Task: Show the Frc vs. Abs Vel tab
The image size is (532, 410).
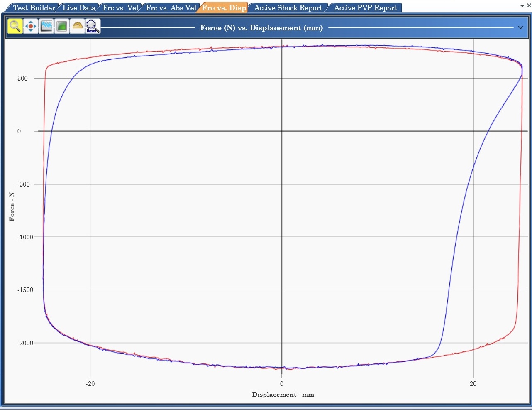Action: [171, 8]
